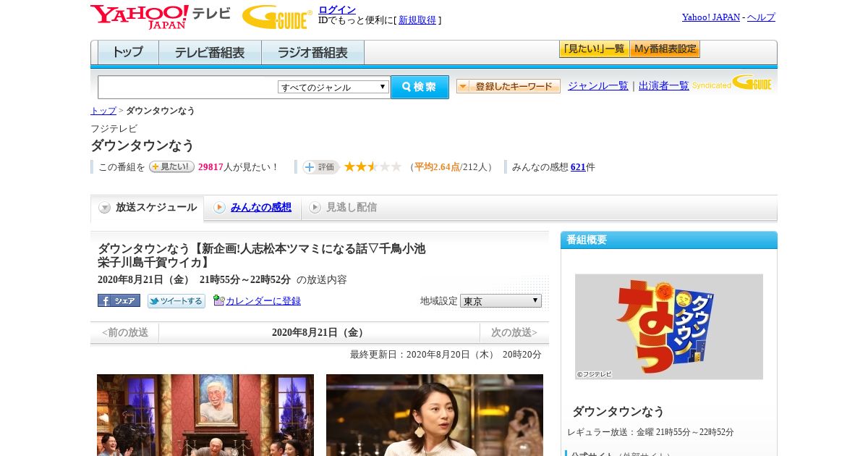Click the 新規取得 link
Viewport: 868px width, 456px height.
point(417,20)
